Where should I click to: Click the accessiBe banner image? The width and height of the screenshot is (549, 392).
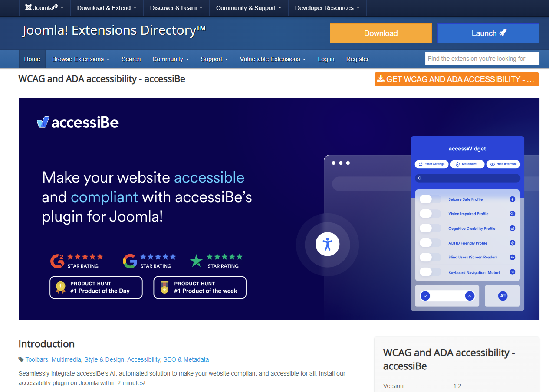point(279,209)
